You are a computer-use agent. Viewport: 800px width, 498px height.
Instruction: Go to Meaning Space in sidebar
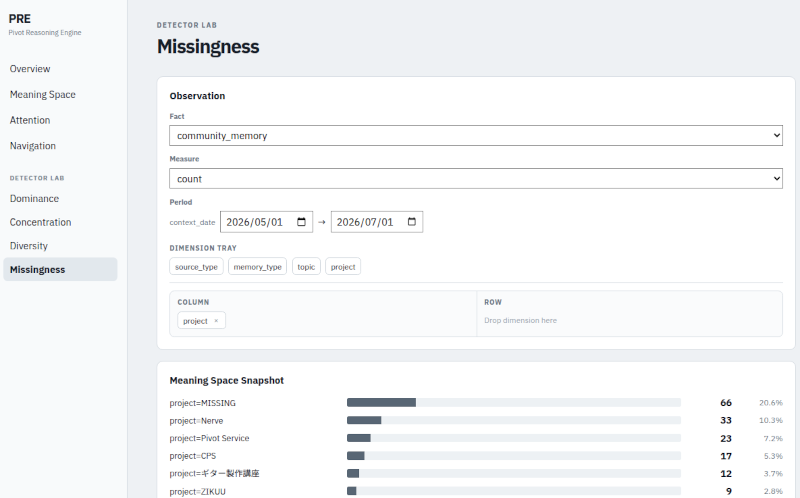(x=42, y=94)
